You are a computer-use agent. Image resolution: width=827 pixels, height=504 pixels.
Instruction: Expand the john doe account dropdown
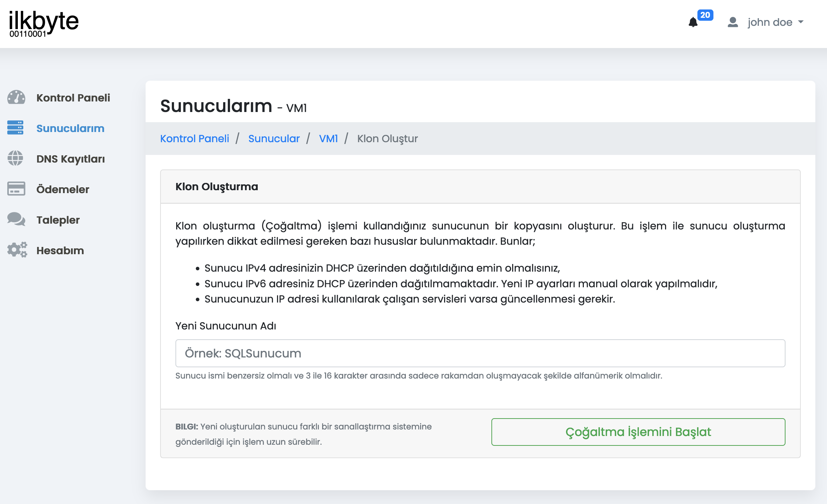pyautogui.click(x=775, y=22)
